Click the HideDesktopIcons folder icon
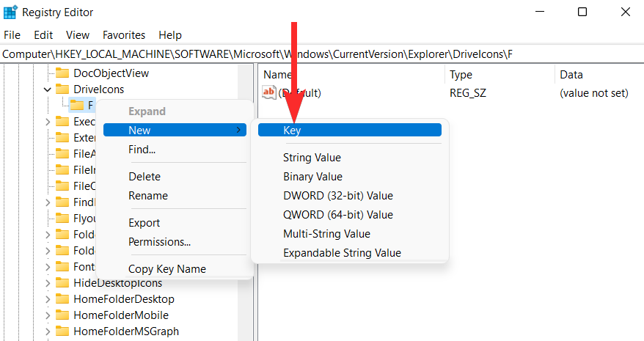 pyautogui.click(x=63, y=283)
